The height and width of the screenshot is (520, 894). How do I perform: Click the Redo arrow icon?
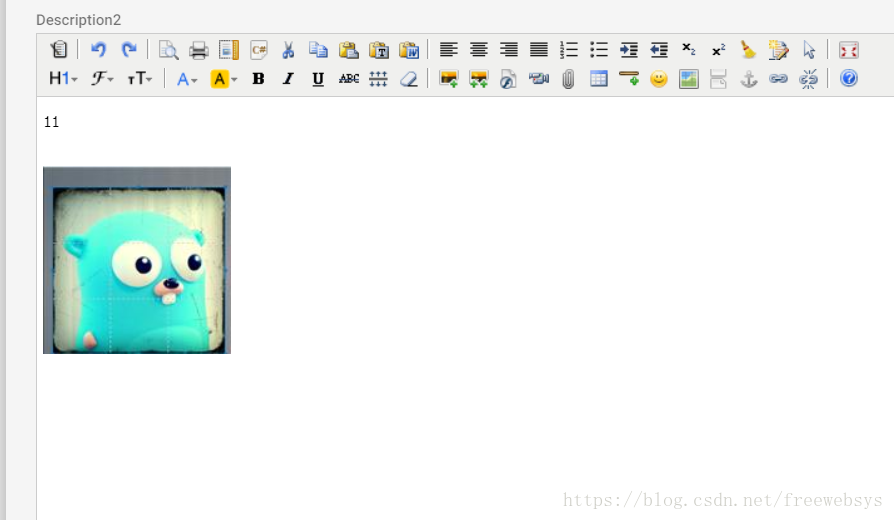click(x=129, y=50)
